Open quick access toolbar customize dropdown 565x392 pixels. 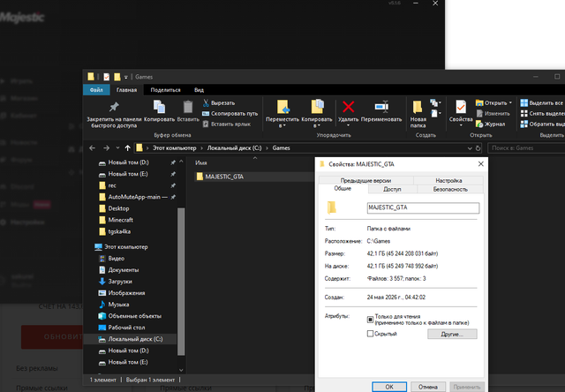(x=125, y=77)
